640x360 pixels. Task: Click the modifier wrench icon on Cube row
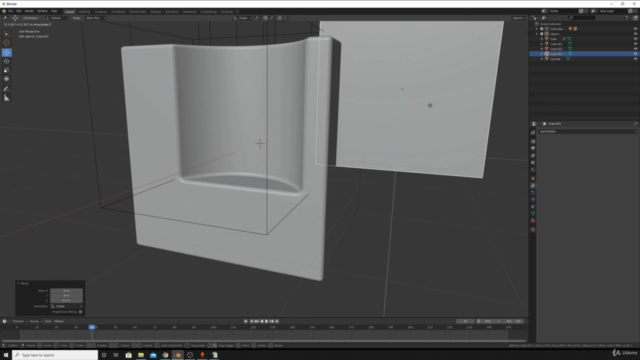coord(564,39)
